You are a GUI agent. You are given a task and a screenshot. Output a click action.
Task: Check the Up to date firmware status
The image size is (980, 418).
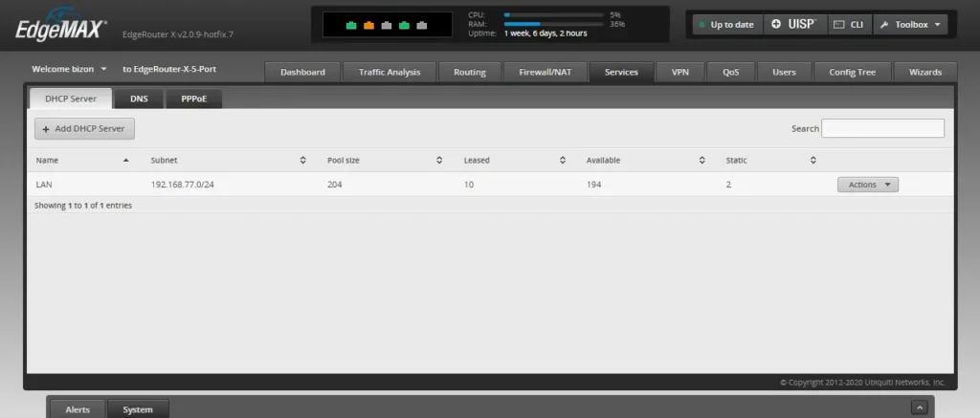(x=727, y=24)
